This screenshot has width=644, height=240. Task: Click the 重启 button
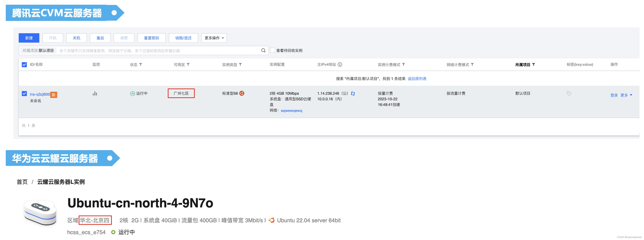point(100,38)
